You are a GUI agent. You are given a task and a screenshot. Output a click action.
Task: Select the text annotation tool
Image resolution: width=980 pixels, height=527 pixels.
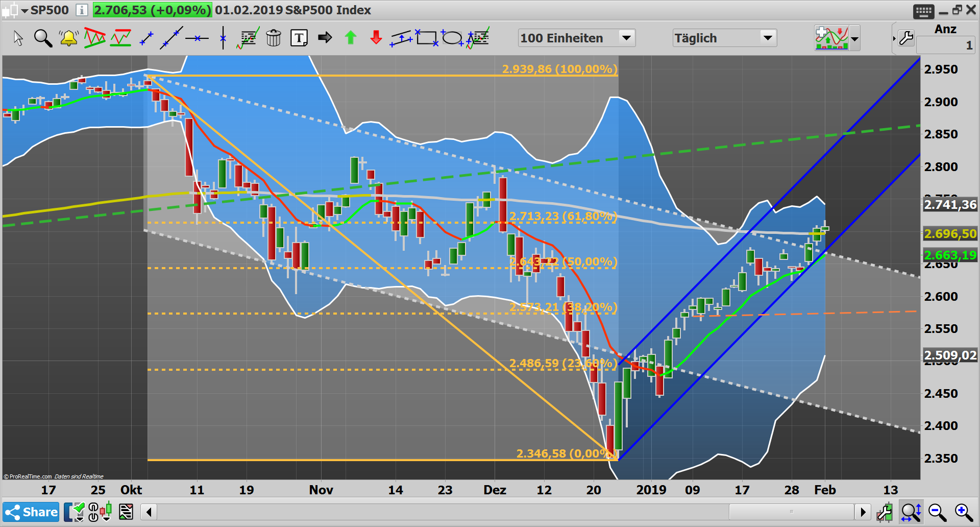(x=299, y=38)
